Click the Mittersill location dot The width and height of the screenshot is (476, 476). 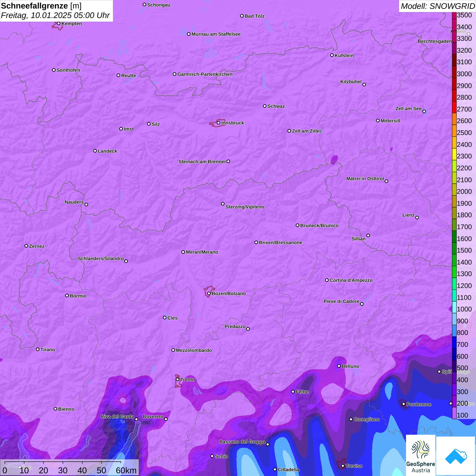[x=378, y=120]
